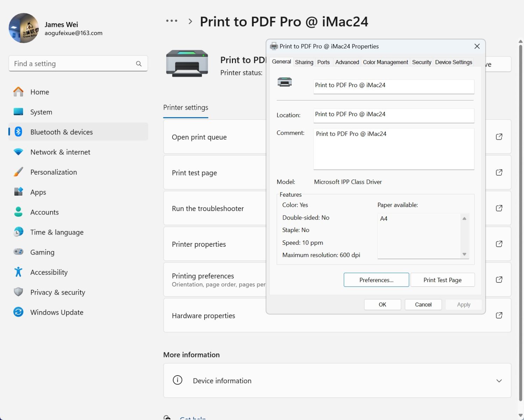The height and width of the screenshot is (420, 524).
Task: Select the Printer settings tab
Action: [186, 107]
